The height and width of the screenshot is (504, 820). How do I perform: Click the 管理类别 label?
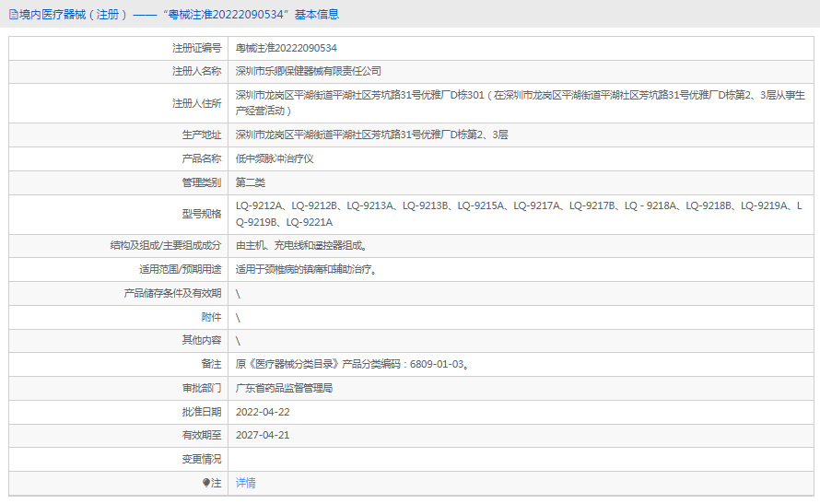[x=202, y=182]
